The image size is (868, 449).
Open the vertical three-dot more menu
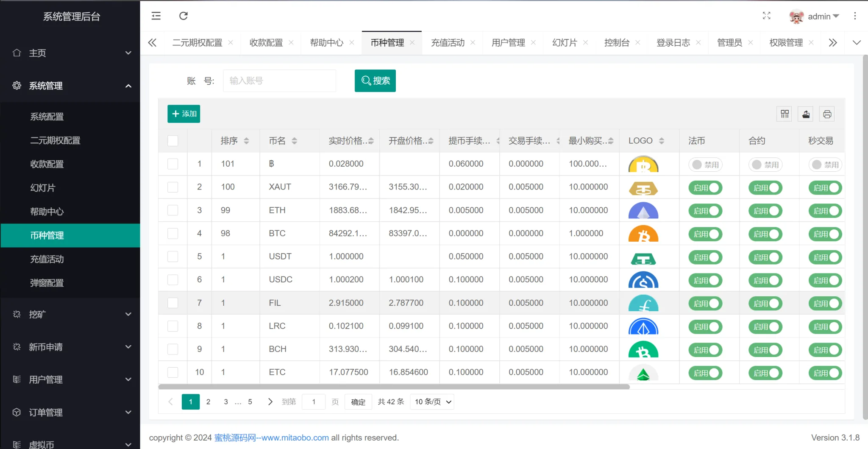855,16
